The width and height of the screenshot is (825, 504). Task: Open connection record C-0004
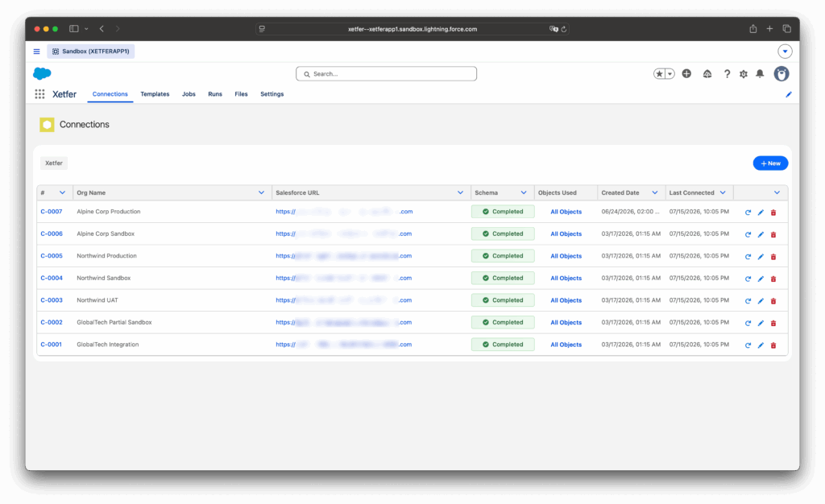[x=52, y=278]
